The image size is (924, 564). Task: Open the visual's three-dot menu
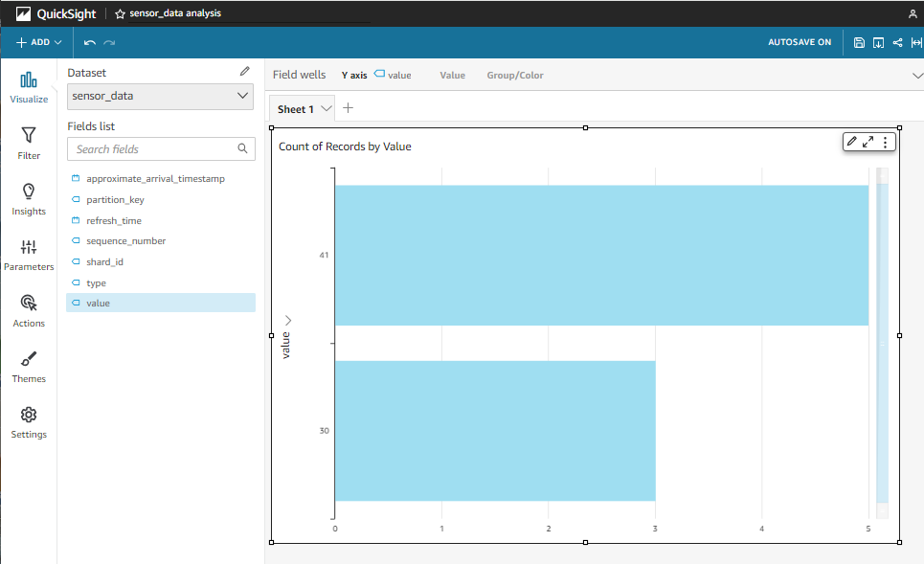pyautogui.click(x=885, y=142)
